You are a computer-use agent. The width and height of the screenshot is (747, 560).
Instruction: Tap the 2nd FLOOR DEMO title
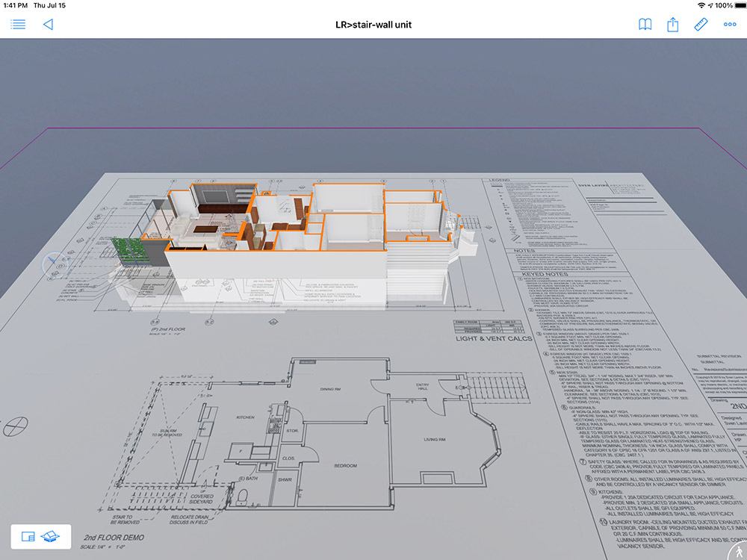click(x=114, y=537)
